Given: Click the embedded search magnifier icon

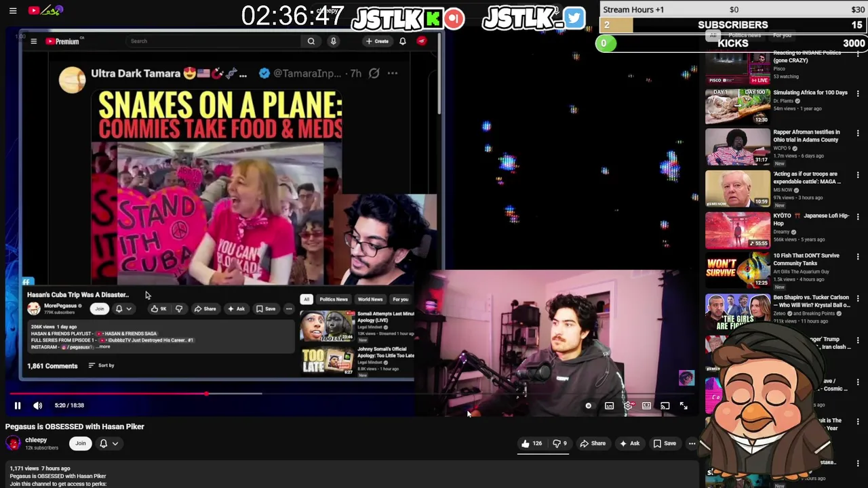Looking at the screenshot, I should pos(311,41).
